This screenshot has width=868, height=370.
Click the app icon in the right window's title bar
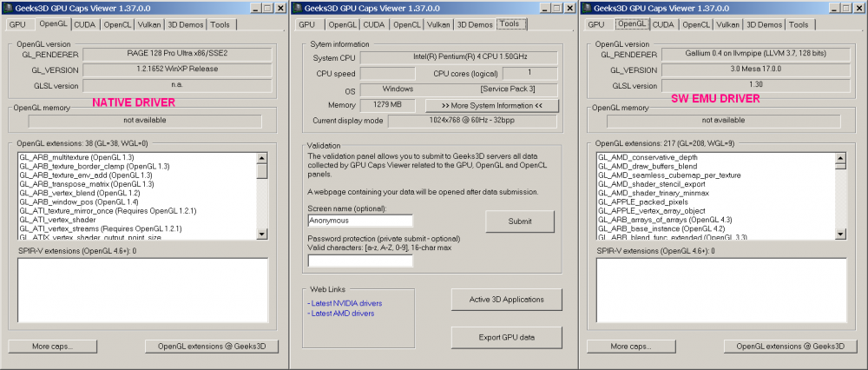coord(588,9)
